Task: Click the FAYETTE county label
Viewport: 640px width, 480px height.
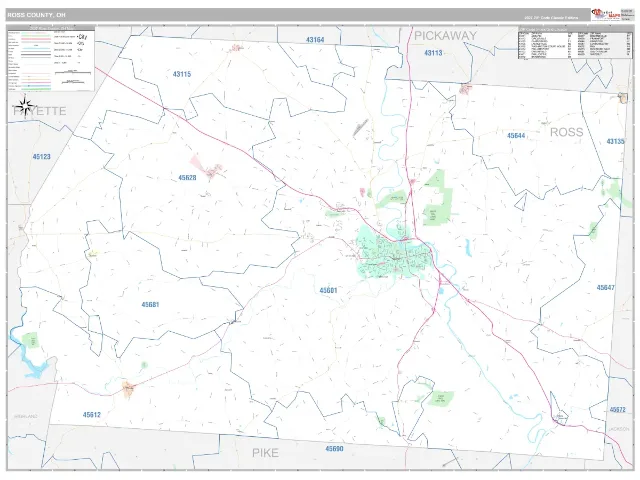Action: [x=39, y=111]
